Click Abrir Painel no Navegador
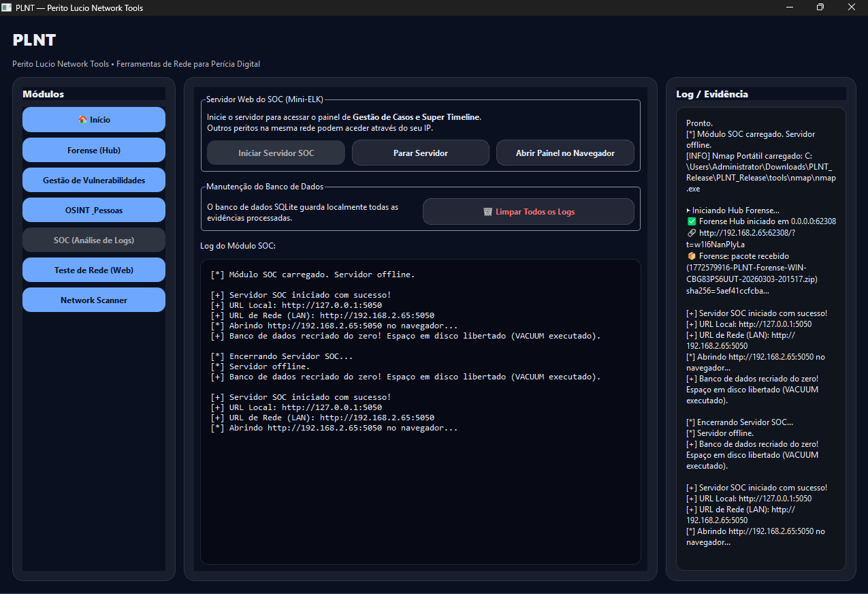 (565, 153)
